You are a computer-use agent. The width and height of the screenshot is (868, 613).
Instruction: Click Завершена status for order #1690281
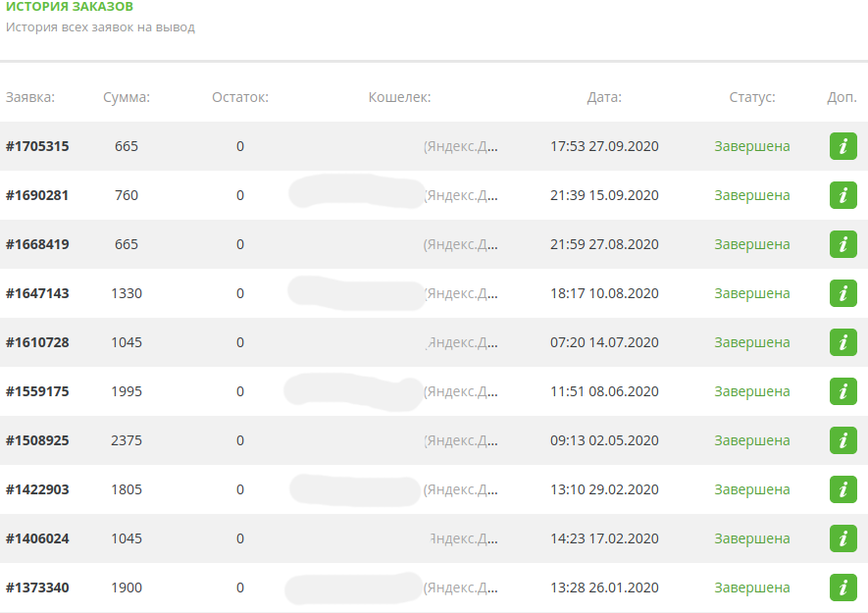point(752,195)
